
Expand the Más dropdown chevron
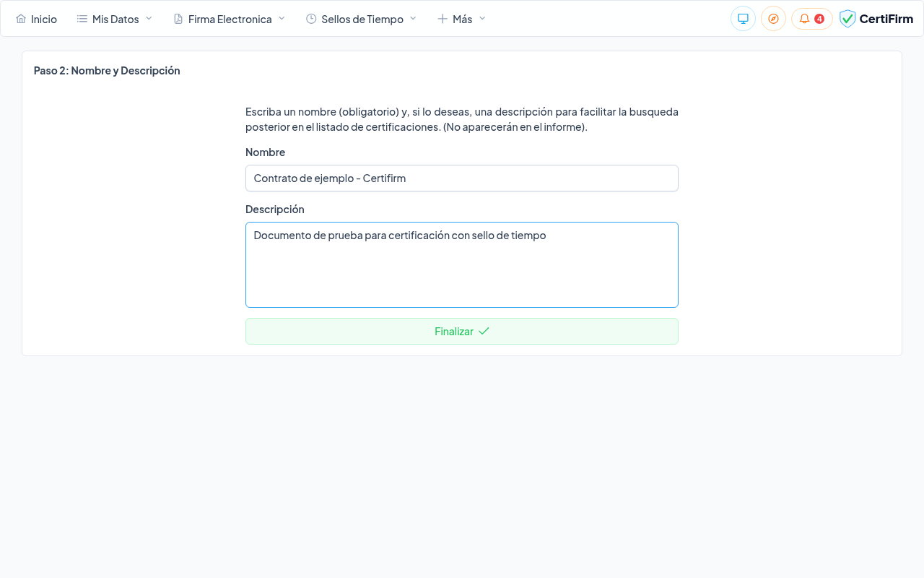point(482,18)
